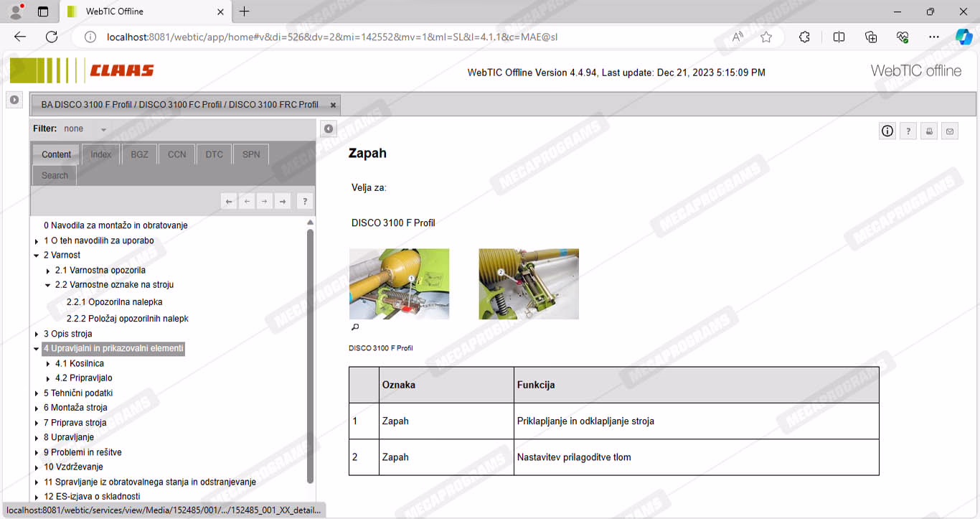Viewport: 980px width, 519px height.
Task: Print the current document page
Action: [929, 131]
